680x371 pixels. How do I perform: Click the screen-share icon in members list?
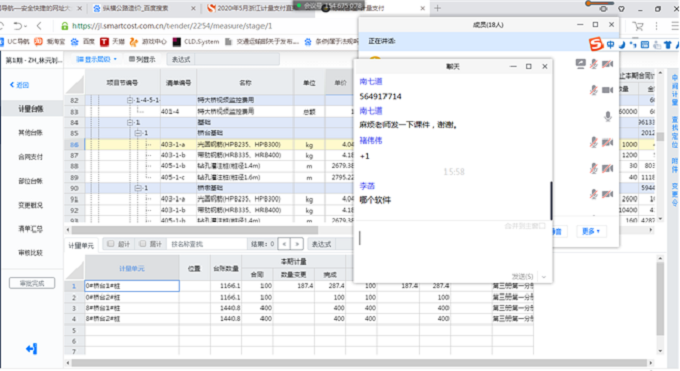pyautogui.click(x=580, y=64)
